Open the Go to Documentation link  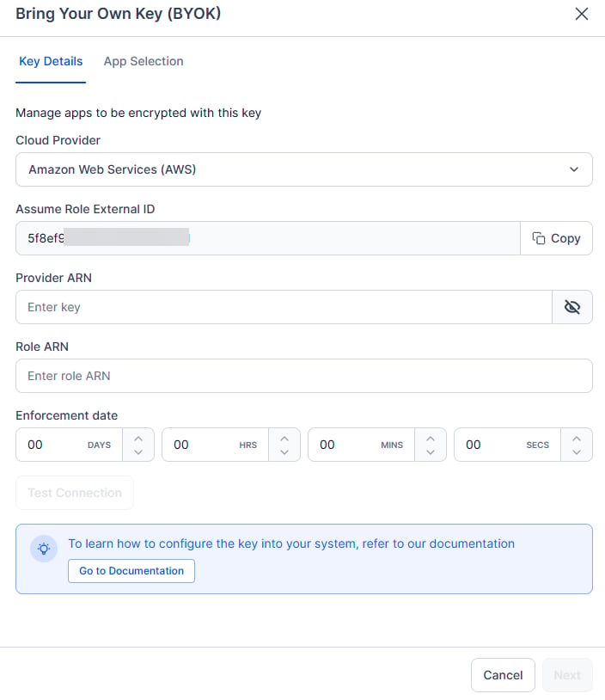click(131, 571)
